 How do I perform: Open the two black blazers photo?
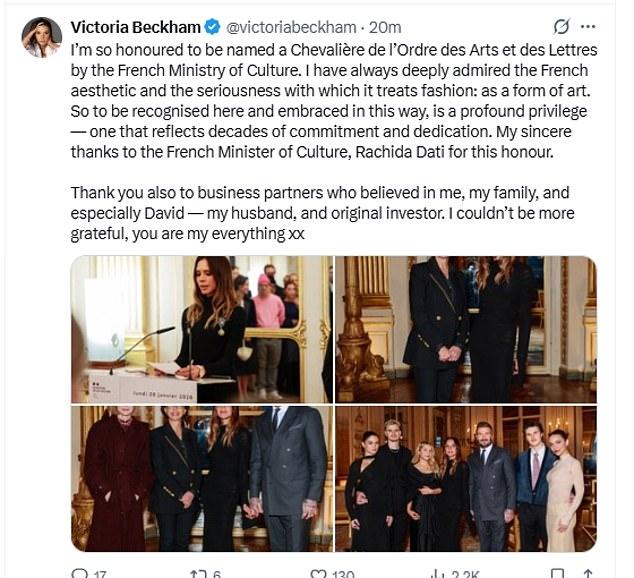(x=465, y=329)
